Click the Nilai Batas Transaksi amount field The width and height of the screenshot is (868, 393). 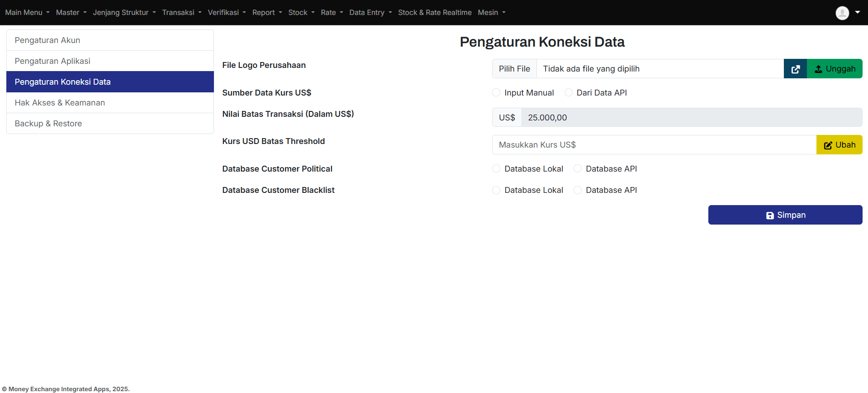click(x=691, y=118)
